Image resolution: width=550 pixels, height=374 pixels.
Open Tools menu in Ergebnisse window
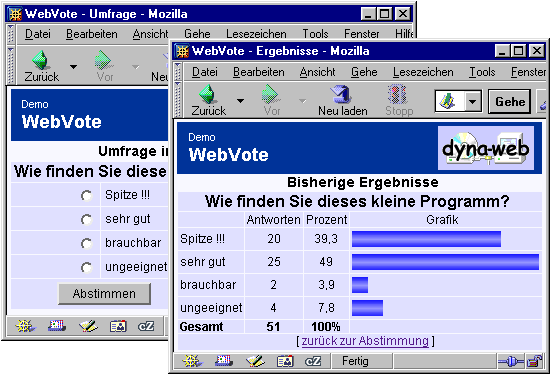(482, 72)
